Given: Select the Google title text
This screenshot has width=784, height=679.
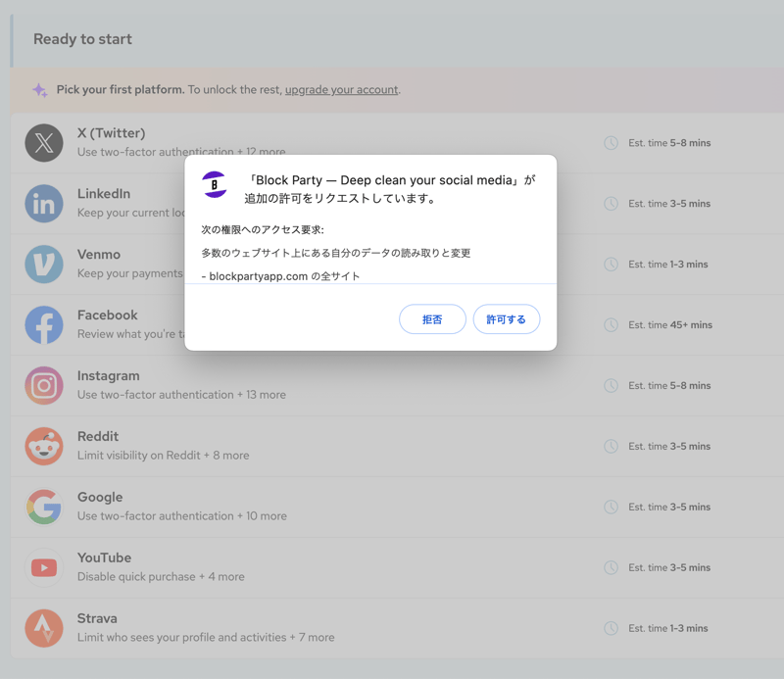Looking at the screenshot, I should [x=100, y=498].
